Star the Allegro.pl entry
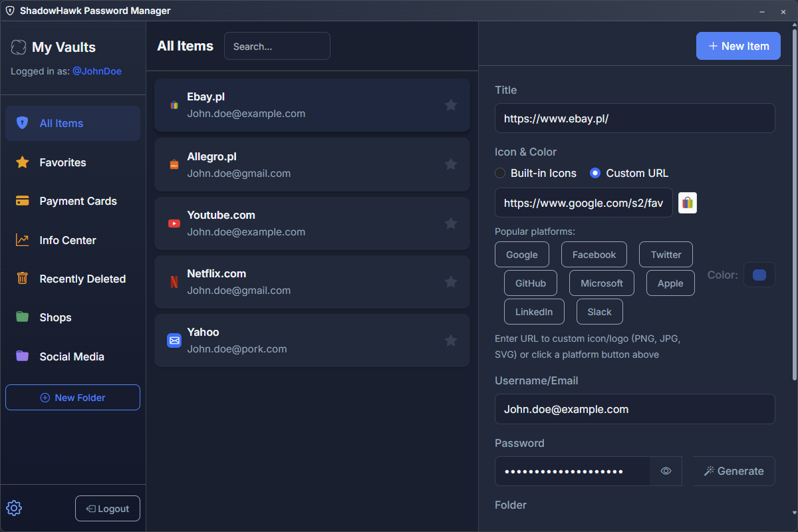 tap(451, 164)
